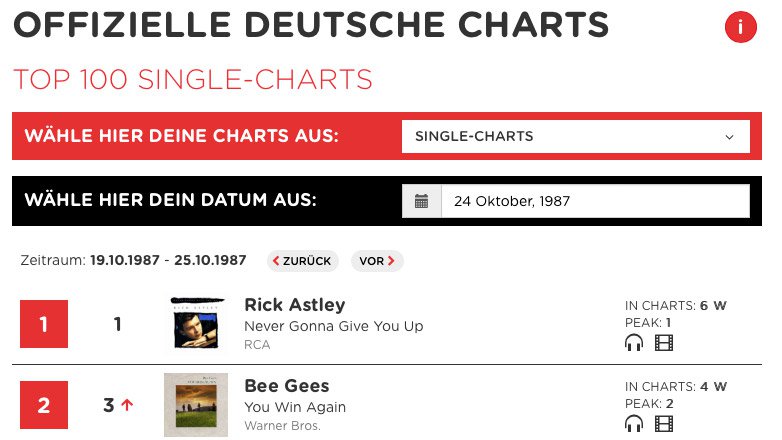Click red arrow next to VOR
This screenshot has height=440, width=782.
pos(391,260)
